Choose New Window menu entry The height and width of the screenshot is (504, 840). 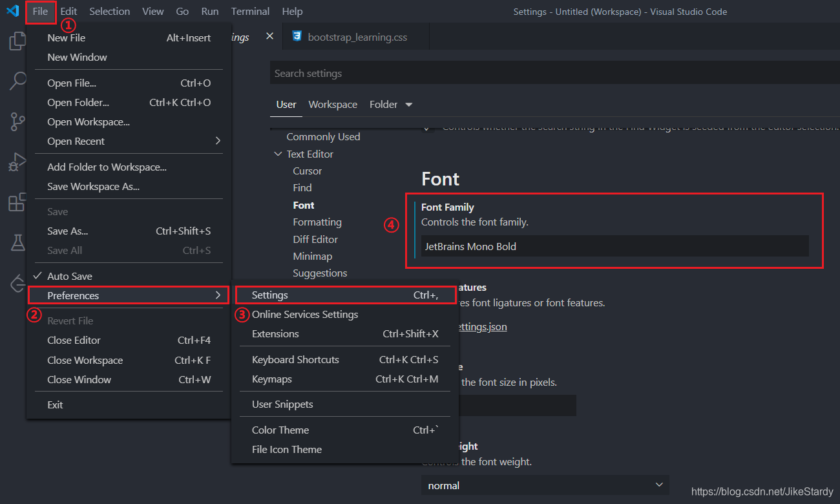(x=128, y=57)
